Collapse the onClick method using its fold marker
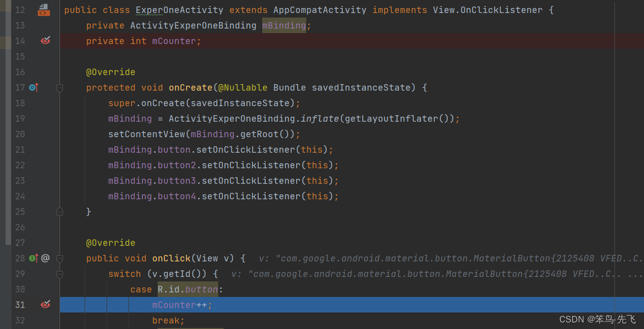 point(60,259)
